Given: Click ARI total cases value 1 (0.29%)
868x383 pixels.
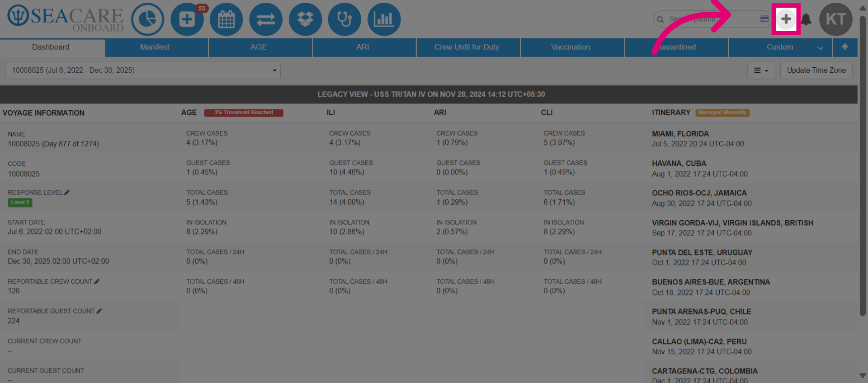Looking at the screenshot, I should (452, 202).
